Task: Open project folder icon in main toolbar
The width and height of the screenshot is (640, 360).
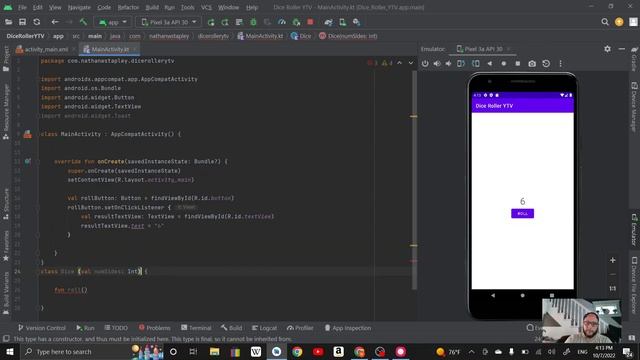Action: (8, 22)
